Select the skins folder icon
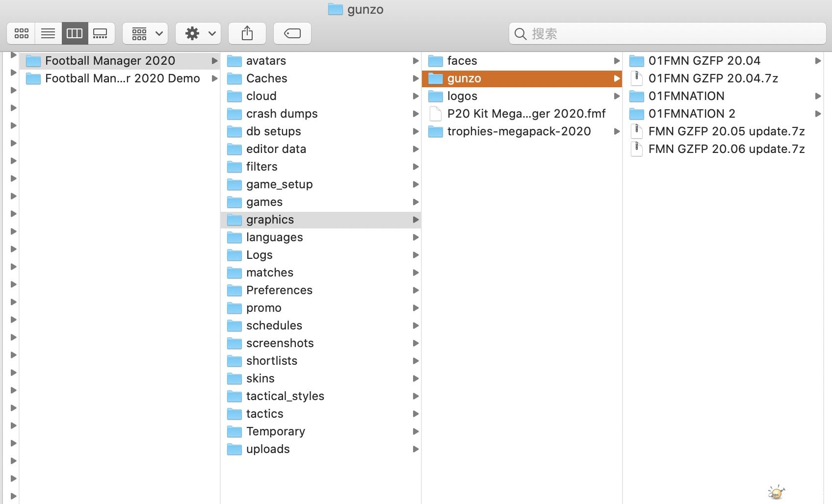Image resolution: width=832 pixels, height=504 pixels. click(x=234, y=378)
